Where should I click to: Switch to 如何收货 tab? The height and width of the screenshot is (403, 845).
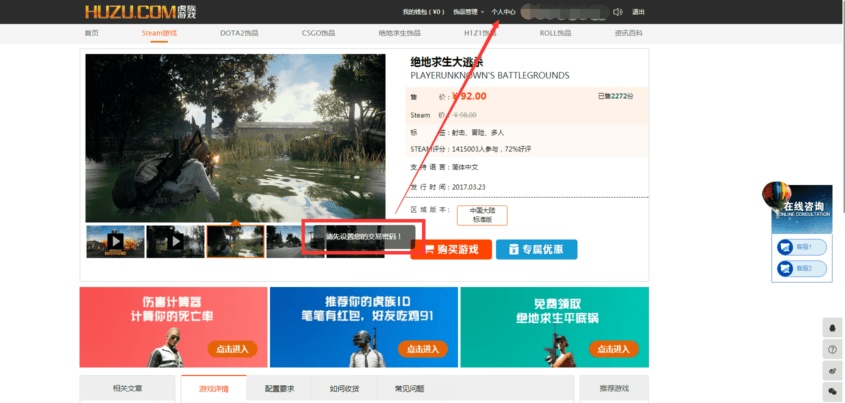point(344,388)
